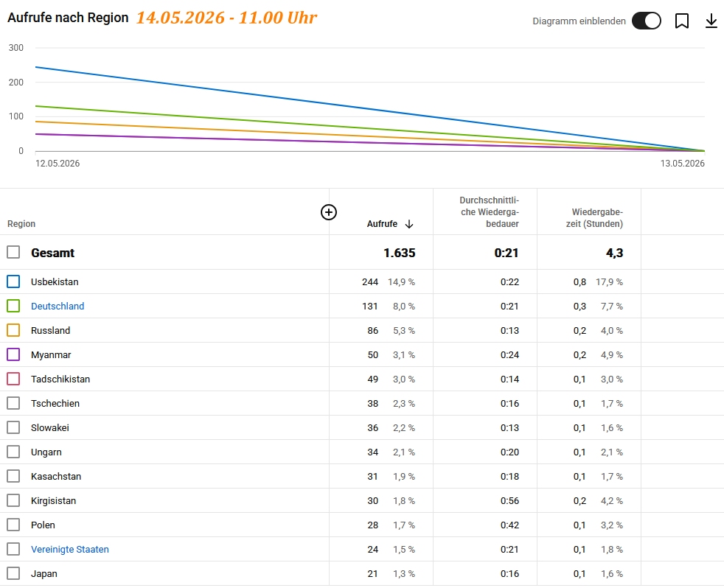Click the Region column header
724x588 pixels.
click(21, 224)
